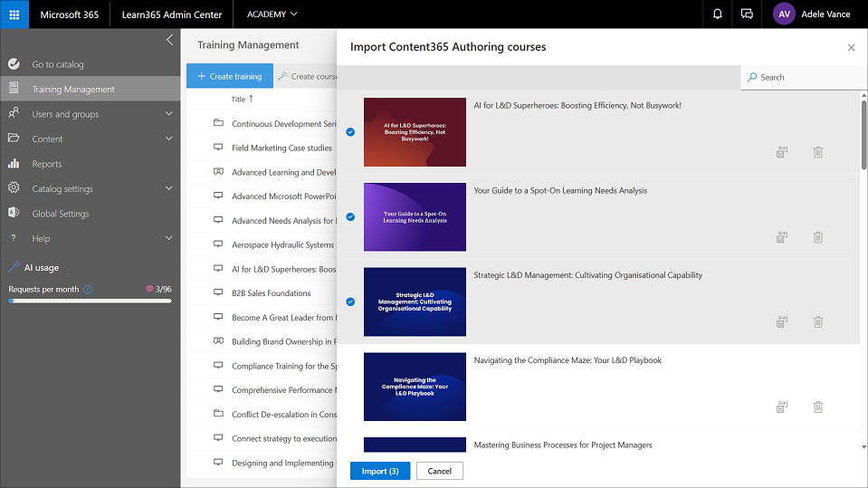
Task: Expand Users and groups menu
Action: tap(169, 114)
